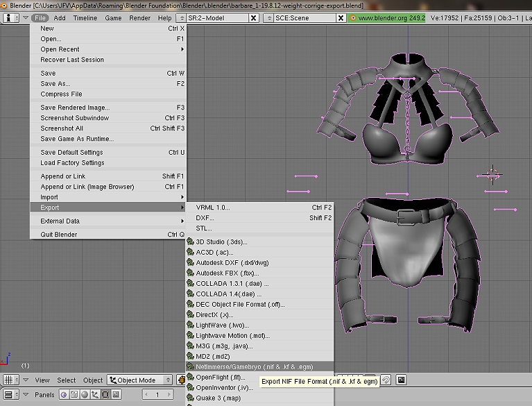This screenshot has height=406, width=532.
Task: Export as VRML 1.0...
Action: coord(259,208)
